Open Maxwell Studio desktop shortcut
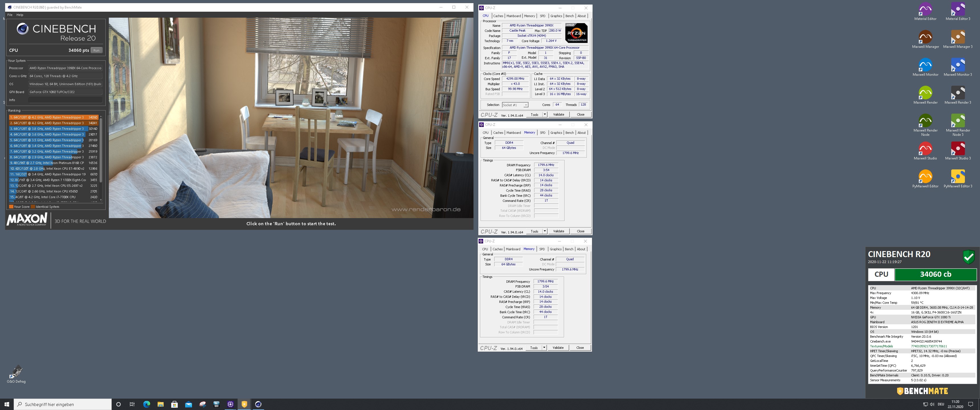Viewport: 980px width, 410px height. click(x=925, y=151)
